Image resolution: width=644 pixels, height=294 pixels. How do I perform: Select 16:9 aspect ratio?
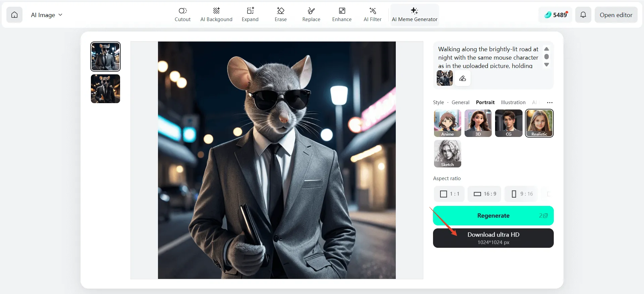(484, 194)
